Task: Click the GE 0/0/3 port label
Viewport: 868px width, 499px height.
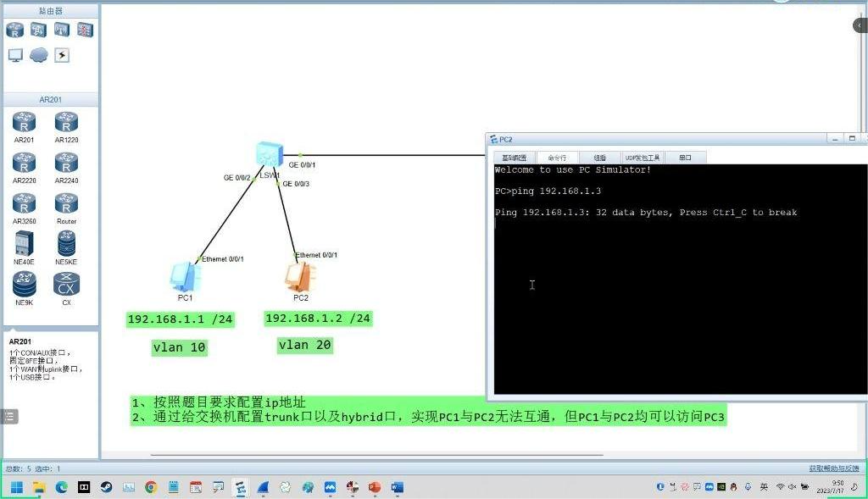Action: (296, 184)
